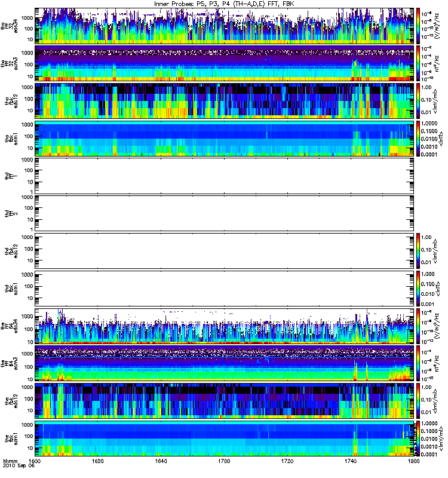This screenshot has width=448, height=478.
Task: Click the "1" y-axis tick of the thd fff 2 panel
Action: coord(32,229)
